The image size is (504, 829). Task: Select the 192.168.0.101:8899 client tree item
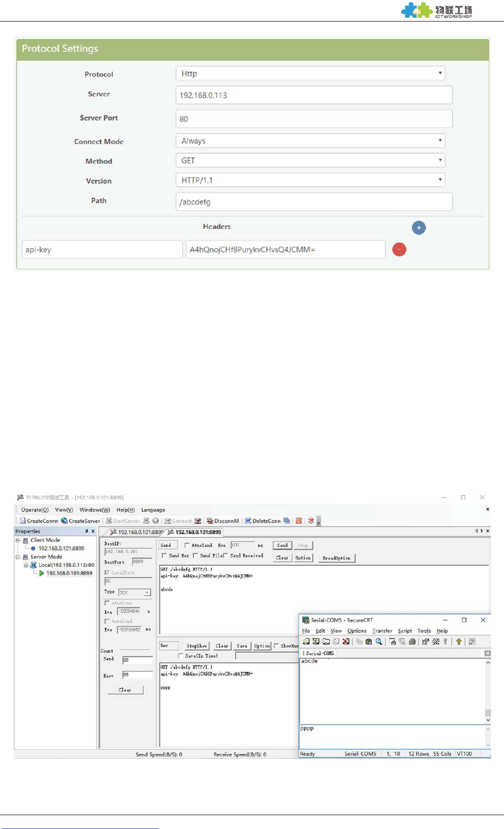tap(61, 549)
